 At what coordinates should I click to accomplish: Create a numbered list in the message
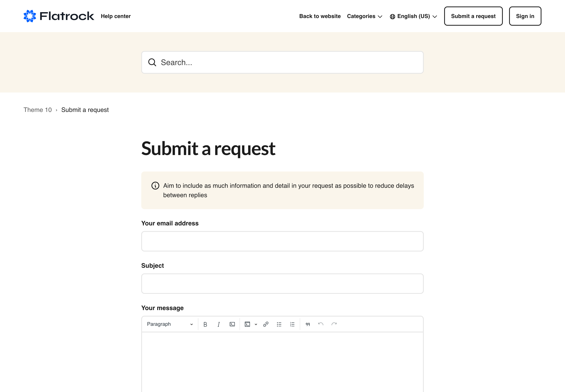click(x=292, y=324)
